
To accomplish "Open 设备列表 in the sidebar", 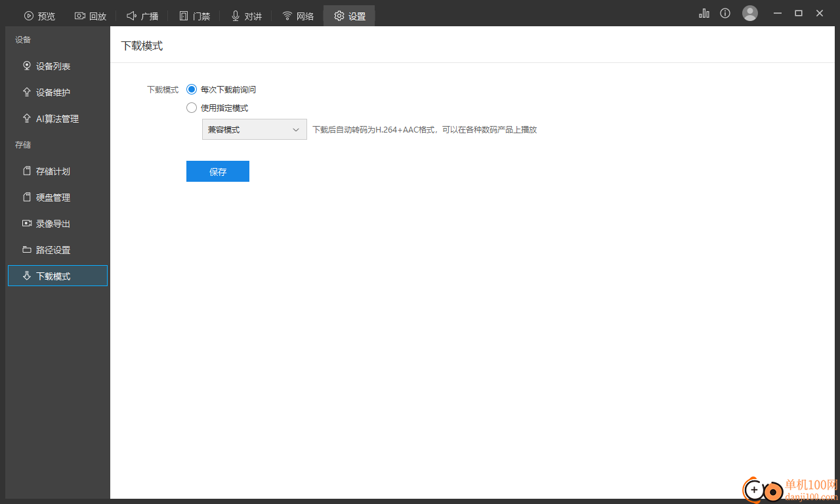I will 58,66.
